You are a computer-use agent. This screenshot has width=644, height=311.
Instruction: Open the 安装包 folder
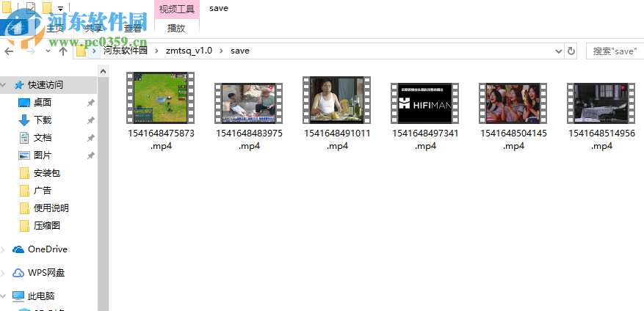click(x=48, y=173)
